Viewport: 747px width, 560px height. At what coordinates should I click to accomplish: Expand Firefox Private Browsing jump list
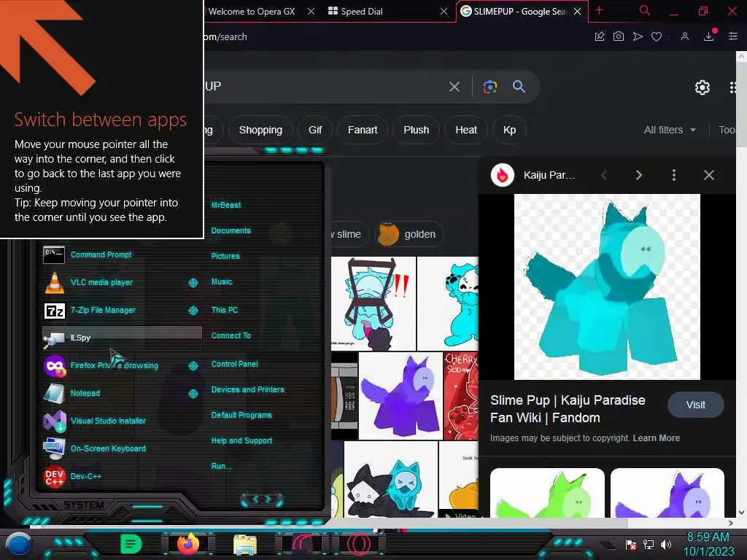pyautogui.click(x=193, y=366)
